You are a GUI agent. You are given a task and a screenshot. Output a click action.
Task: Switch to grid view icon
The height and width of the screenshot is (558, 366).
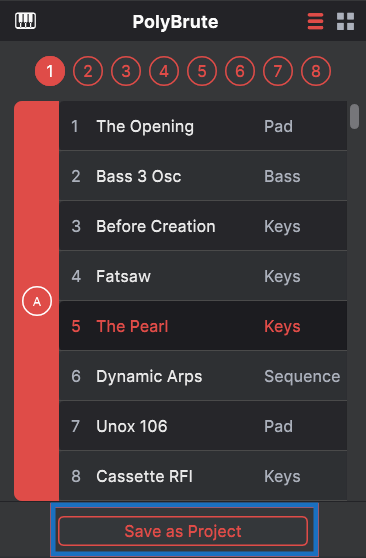tap(345, 21)
